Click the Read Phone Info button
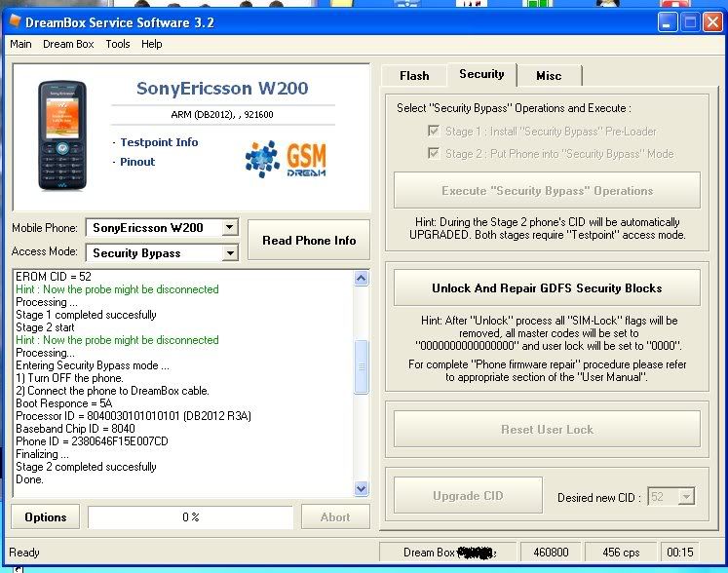Viewport: 728px width, 573px height. (x=309, y=240)
